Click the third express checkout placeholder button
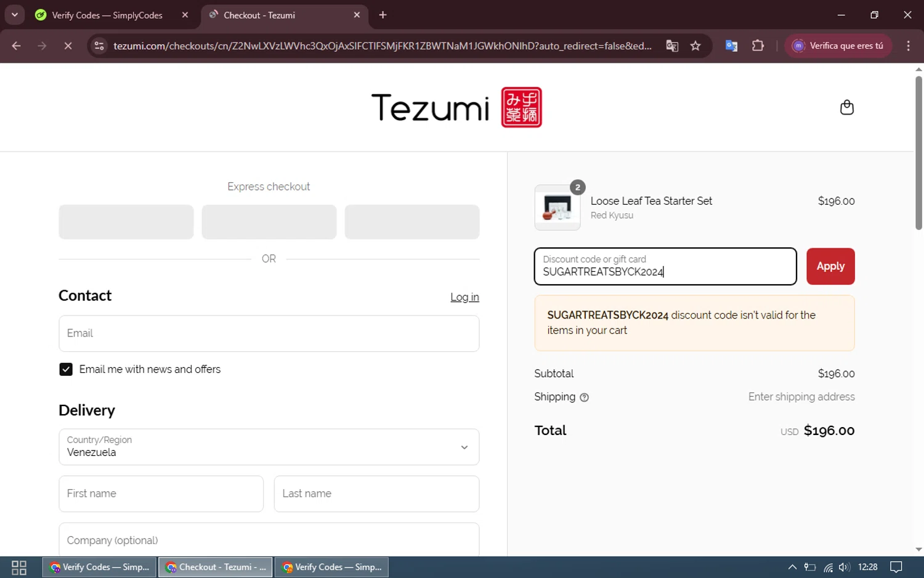Viewport: 924px width, 578px height. tap(412, 222)
